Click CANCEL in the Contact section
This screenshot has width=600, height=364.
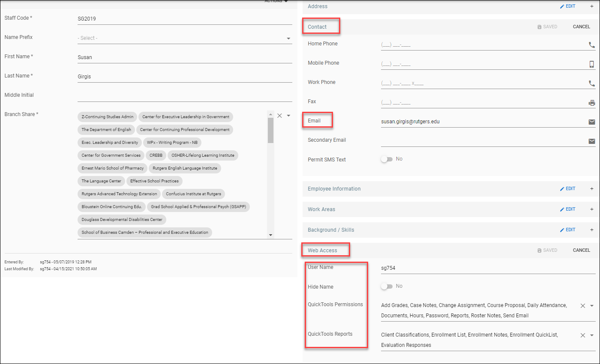click(581, 26)
